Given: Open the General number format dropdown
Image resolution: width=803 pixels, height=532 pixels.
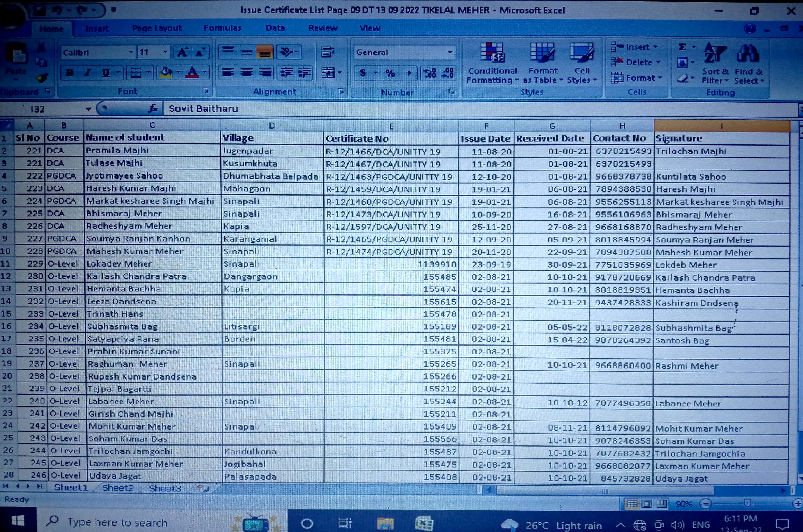Looking at the screenshot, I should tap(450, 52).
